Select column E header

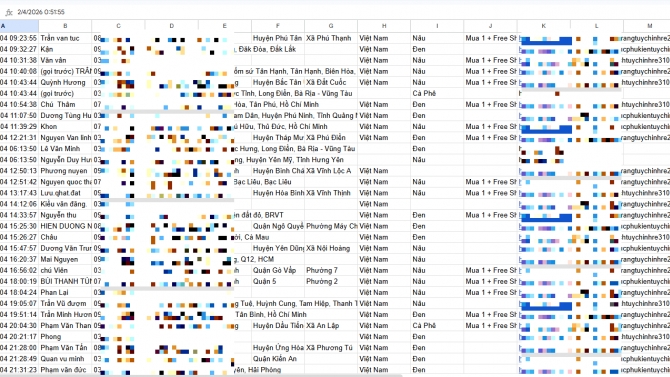pyautogui.click(x=225, y=26)
